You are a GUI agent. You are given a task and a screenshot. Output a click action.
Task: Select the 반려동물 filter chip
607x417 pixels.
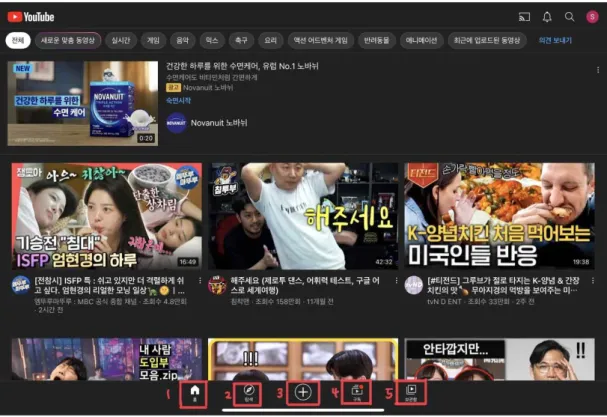click(x=376, y=40)
